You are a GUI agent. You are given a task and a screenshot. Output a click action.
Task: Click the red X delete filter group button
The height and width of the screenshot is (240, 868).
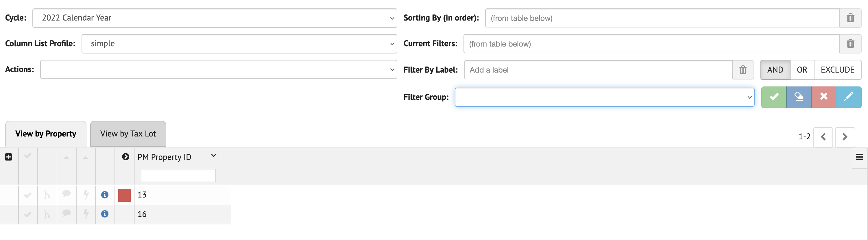point(823,97)
